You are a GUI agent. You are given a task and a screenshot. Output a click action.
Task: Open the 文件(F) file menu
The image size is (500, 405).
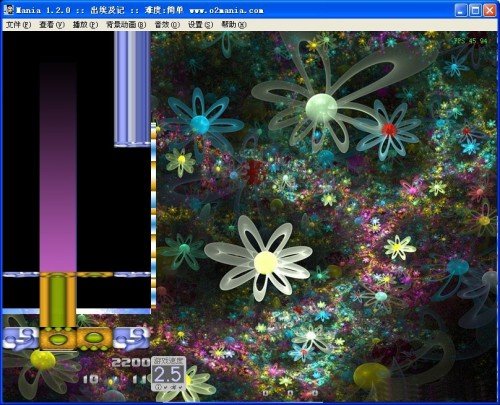pyautogui.click(x=18, y=25)
